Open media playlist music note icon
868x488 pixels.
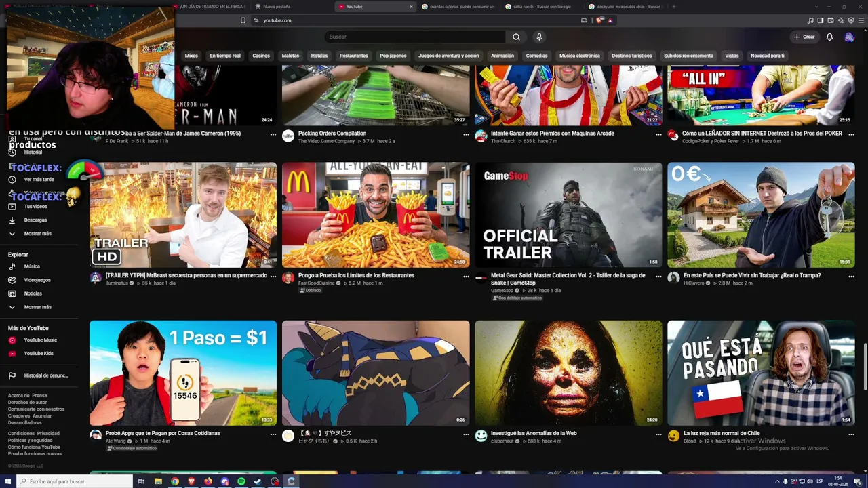point(811,20)
